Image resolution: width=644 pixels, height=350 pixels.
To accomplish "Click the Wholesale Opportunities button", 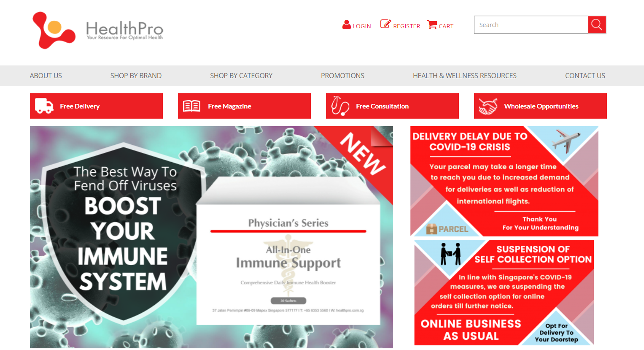I will click(540, 106).
